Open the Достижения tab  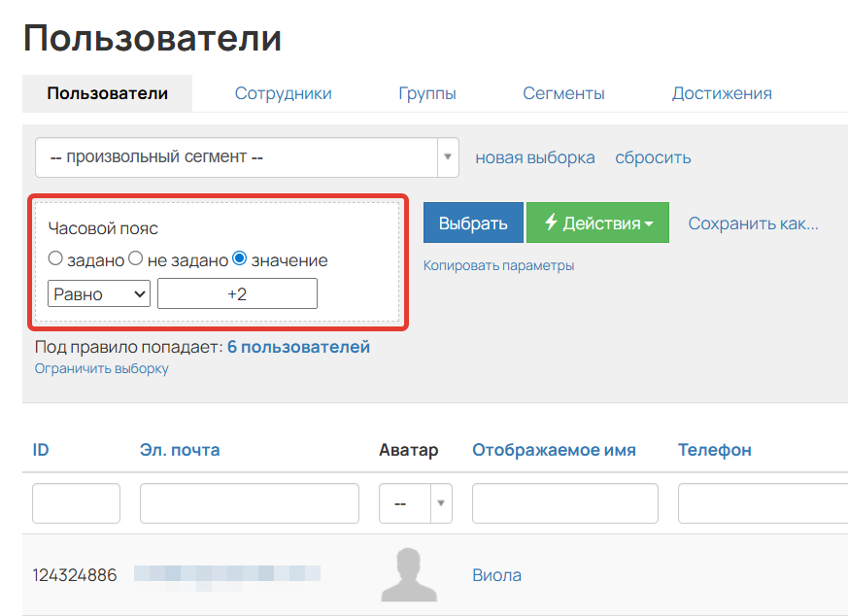coord(722,92)
